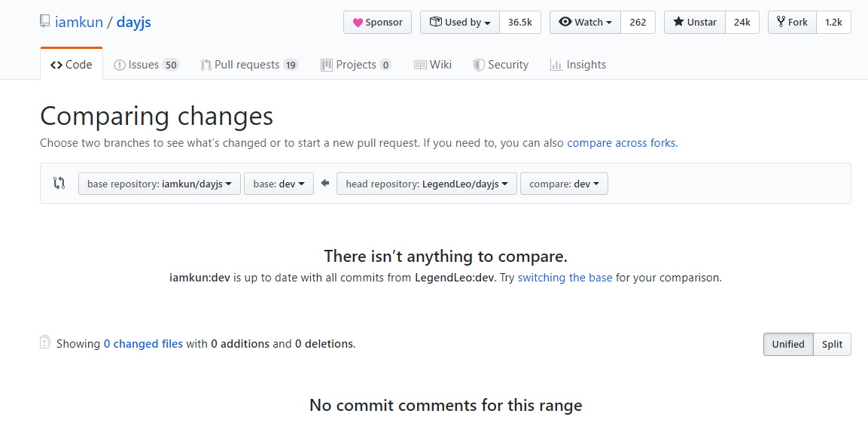Screen dimensions: 868x444
Task: Click the 'There isn't anything to compare.' text
Action: coord(446,257)
